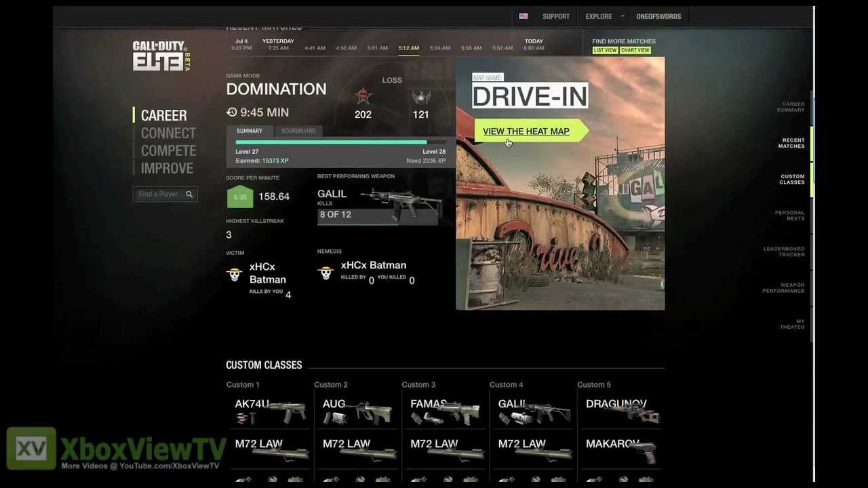This screenshot has height=488, width=868.
Task: Select the 5:24 AM match on timeline
Action: tap(440, 48)
